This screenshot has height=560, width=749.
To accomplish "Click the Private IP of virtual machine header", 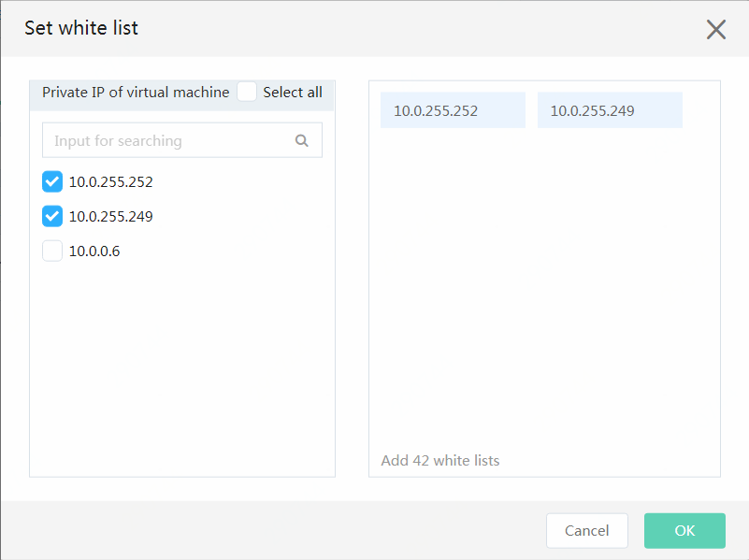I will pyautogui.click(x=136, y=93).
